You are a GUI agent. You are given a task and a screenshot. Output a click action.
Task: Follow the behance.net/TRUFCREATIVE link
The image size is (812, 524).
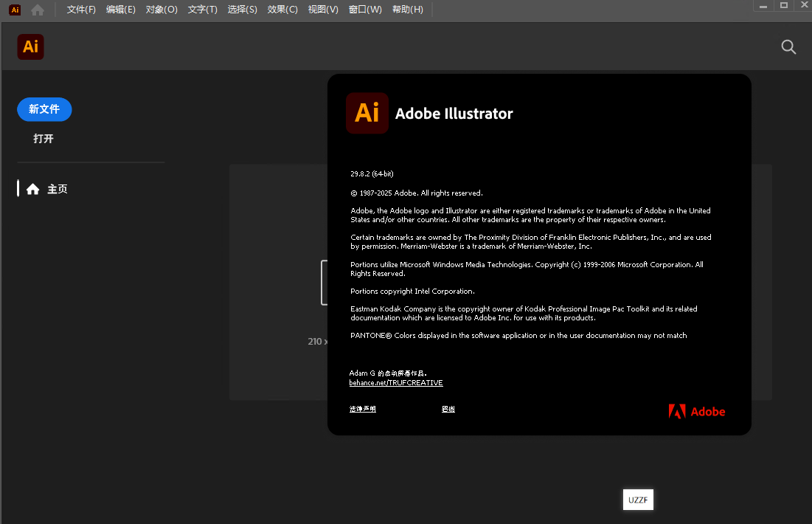coord(396,383)
